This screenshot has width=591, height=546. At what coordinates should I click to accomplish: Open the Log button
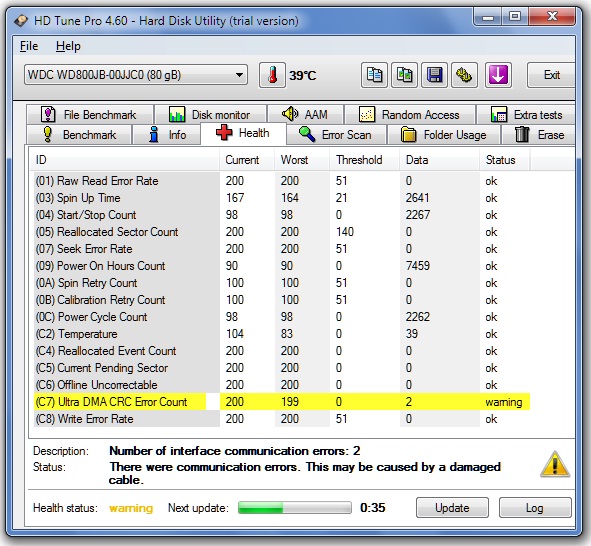(x=535, y=508)
